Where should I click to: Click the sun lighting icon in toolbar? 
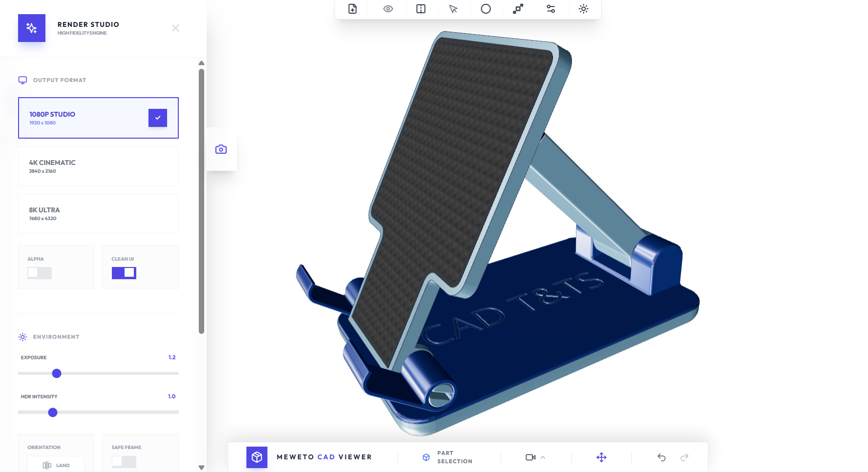pyautogui.click(x=584, y=9)
